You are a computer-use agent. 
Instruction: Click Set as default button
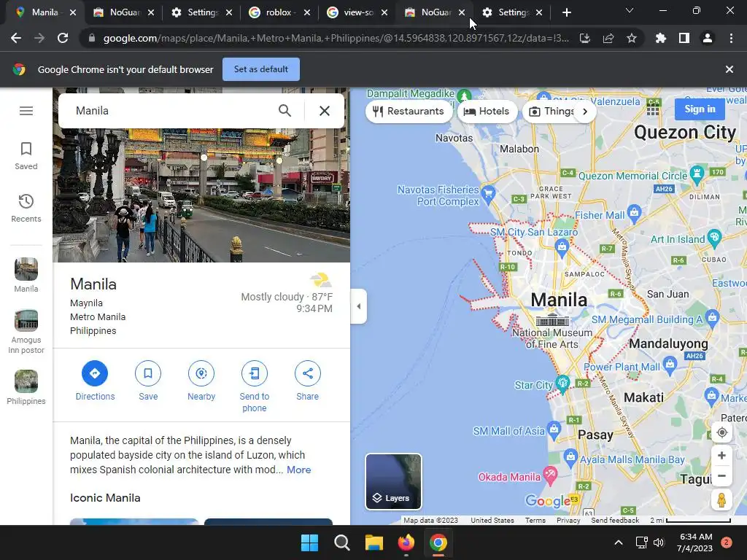coord(261,69)
